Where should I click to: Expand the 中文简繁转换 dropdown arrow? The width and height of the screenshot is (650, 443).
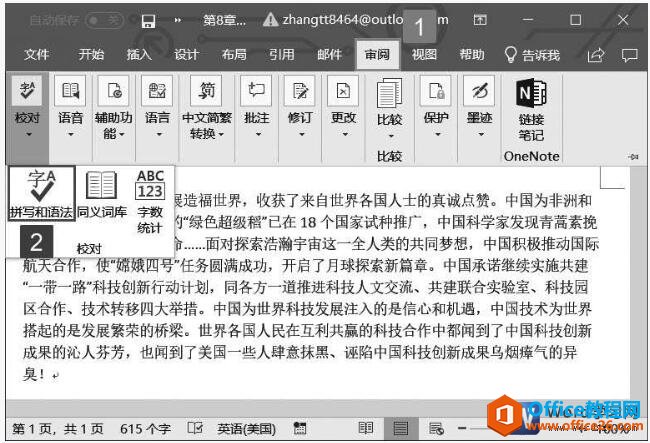[221, 134]
